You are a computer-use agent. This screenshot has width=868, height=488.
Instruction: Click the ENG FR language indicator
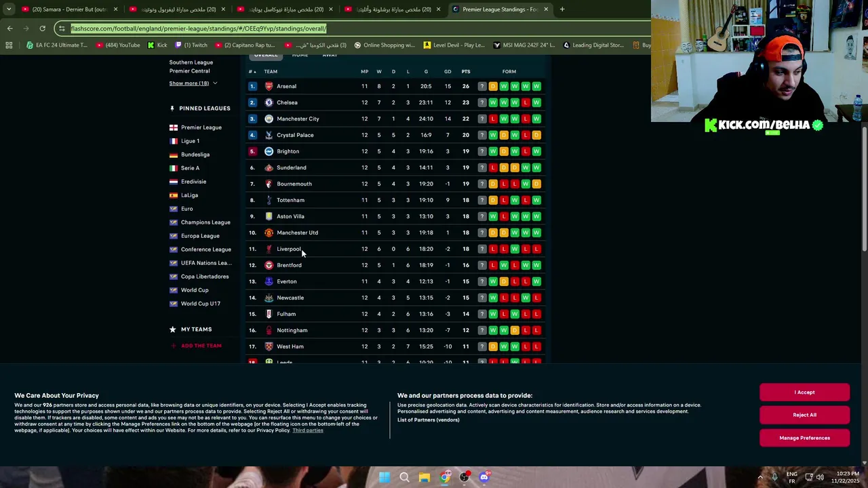(791, 477)
